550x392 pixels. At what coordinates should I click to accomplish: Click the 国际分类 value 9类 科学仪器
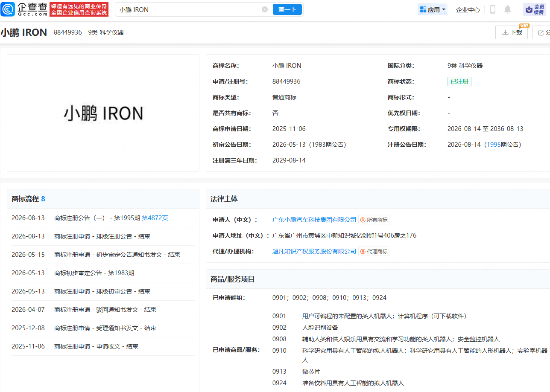coord(465,66)
